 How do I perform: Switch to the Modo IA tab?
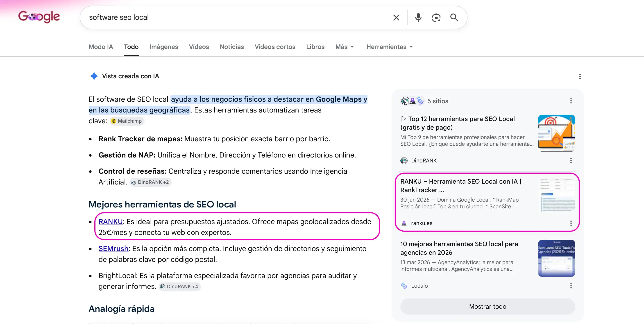[101, 47]
